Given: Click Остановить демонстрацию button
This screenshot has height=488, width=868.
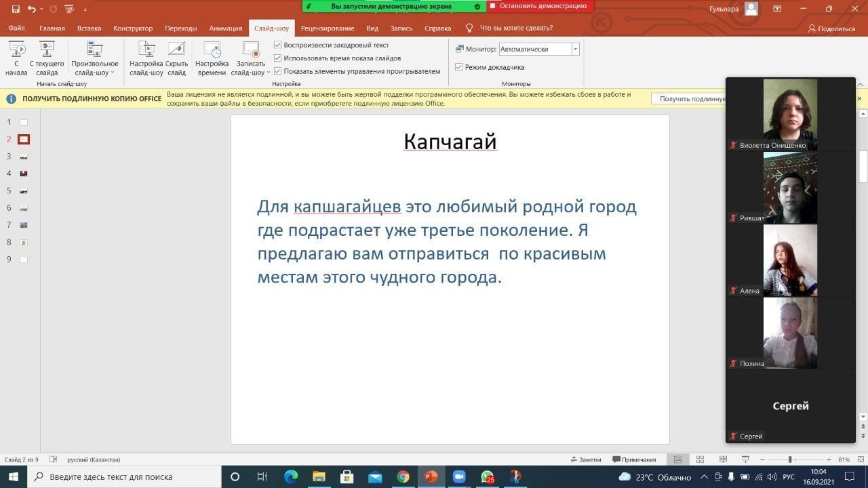Looking at the screenshot, I should 540,6.
